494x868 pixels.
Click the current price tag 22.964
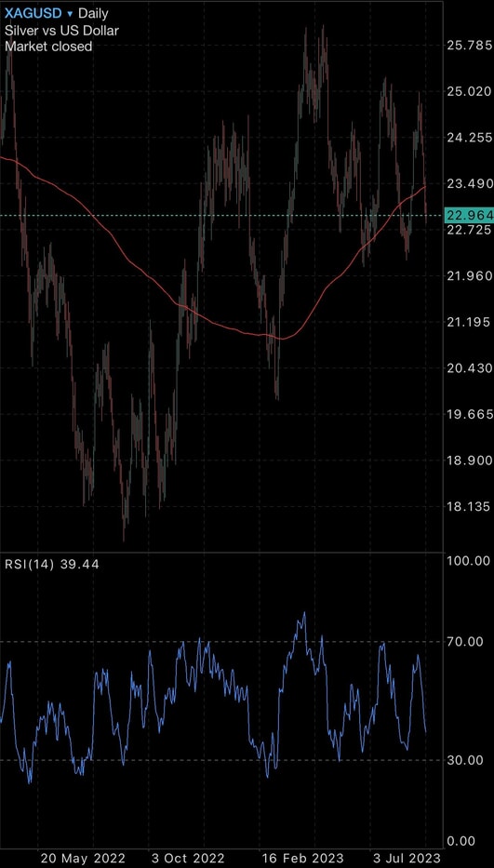469,215
